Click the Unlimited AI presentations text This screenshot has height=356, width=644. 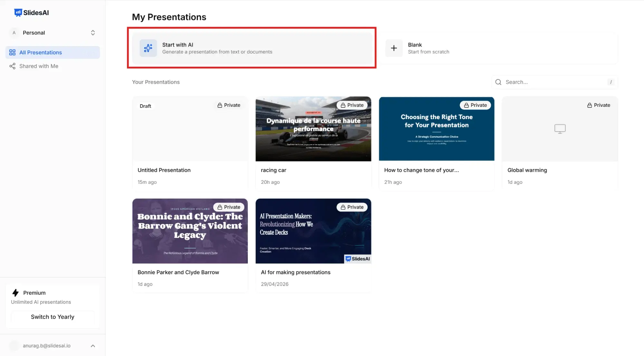coord(41,302)
